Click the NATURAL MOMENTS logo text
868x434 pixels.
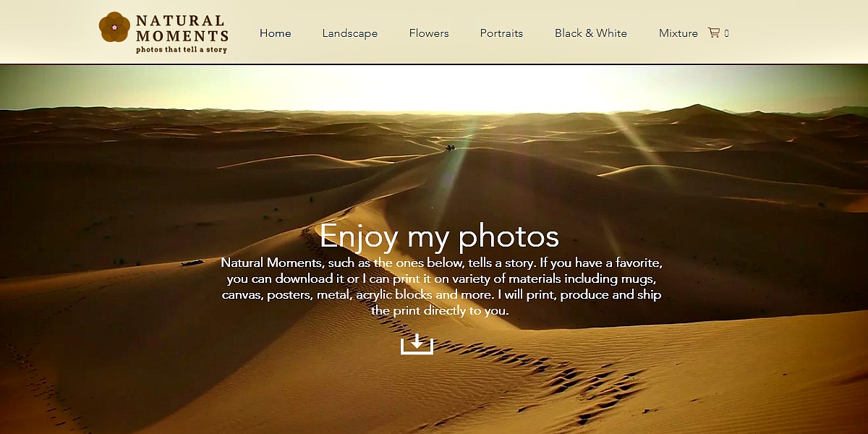click(x=182, y=28)
